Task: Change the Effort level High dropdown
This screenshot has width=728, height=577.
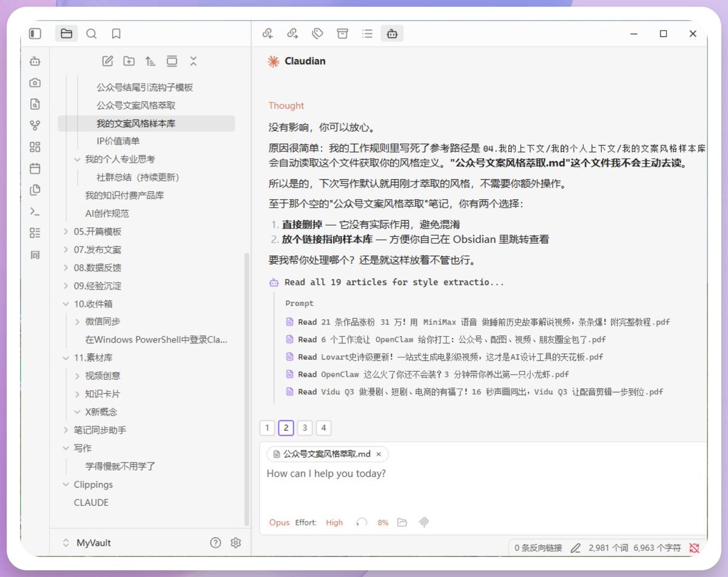Action: [x=334, y=522]
